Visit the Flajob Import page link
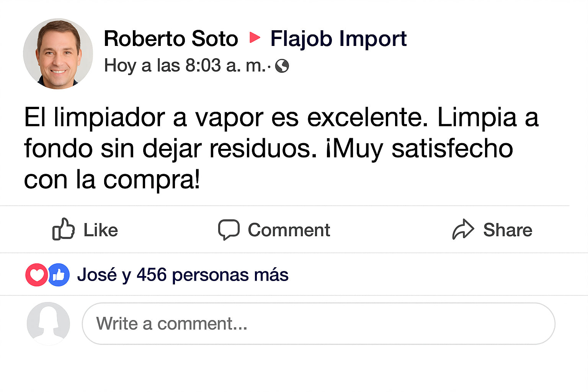This screenshot has width=588, height=392. [338, 39]
